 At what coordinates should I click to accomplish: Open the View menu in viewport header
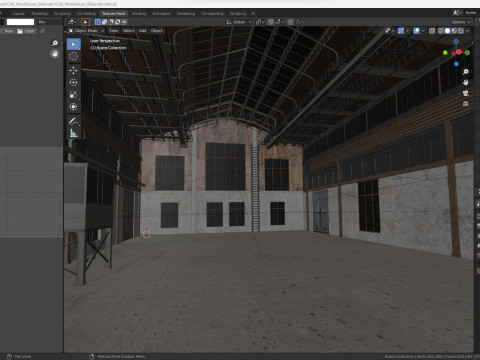113,31
